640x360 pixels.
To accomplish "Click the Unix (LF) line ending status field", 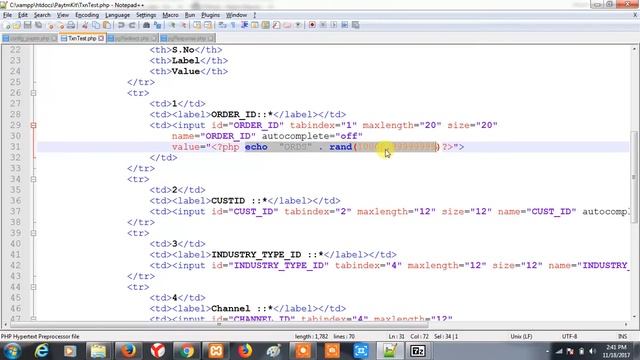I will coord(521,336).
